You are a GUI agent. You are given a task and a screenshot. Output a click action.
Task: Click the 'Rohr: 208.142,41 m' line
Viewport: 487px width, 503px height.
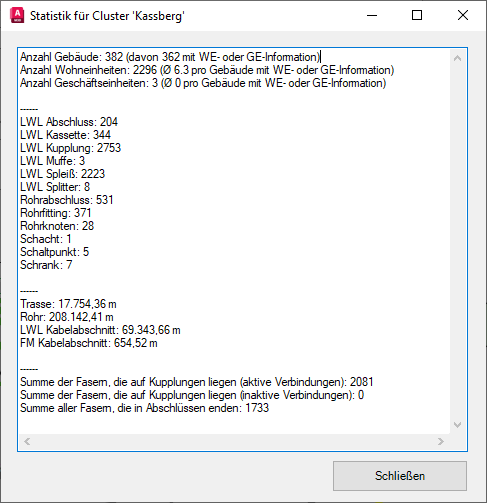(x=67, y=317)
